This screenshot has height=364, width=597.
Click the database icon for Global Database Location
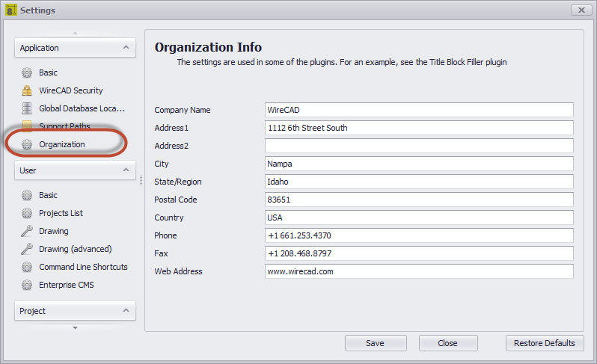(x=27, y=108)
